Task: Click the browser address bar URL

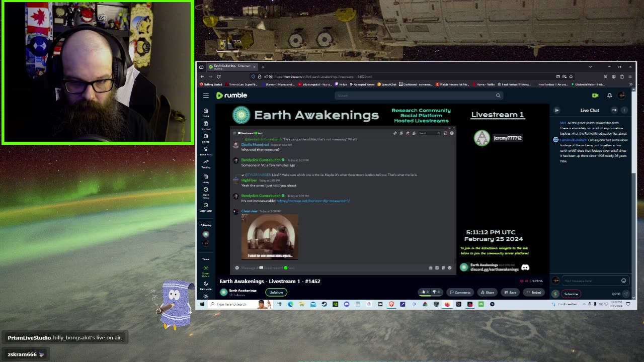Action: [x=323, y=76]
